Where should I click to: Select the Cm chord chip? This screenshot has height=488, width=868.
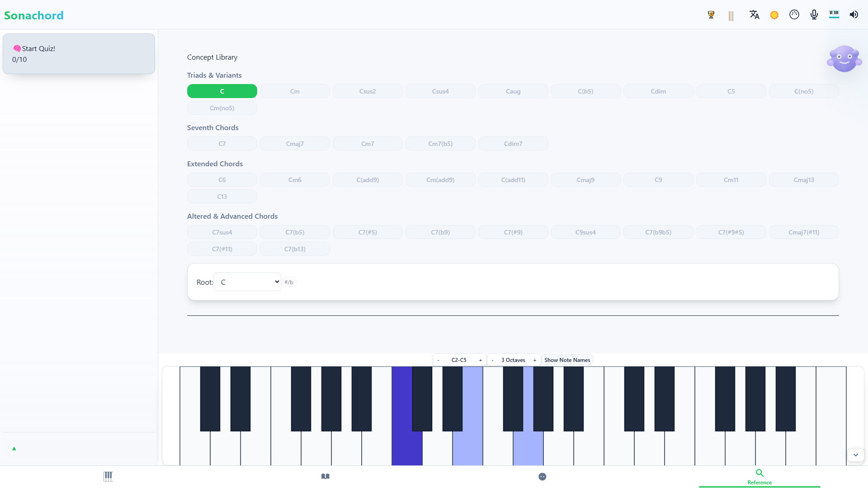click(295, 91)
